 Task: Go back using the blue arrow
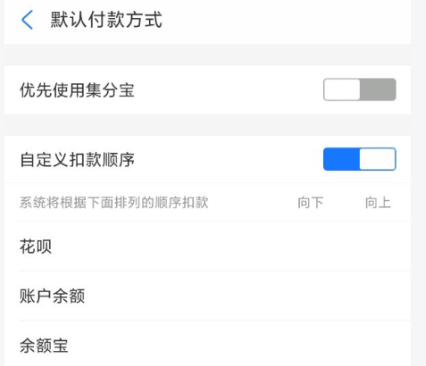click(27, 20)
